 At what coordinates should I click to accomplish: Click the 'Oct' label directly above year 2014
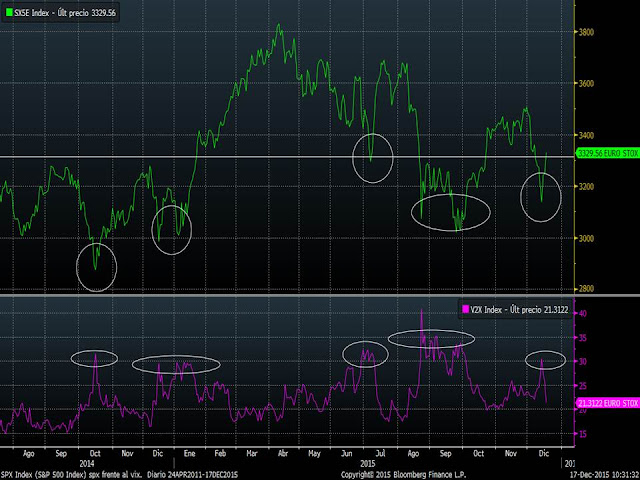95,453
